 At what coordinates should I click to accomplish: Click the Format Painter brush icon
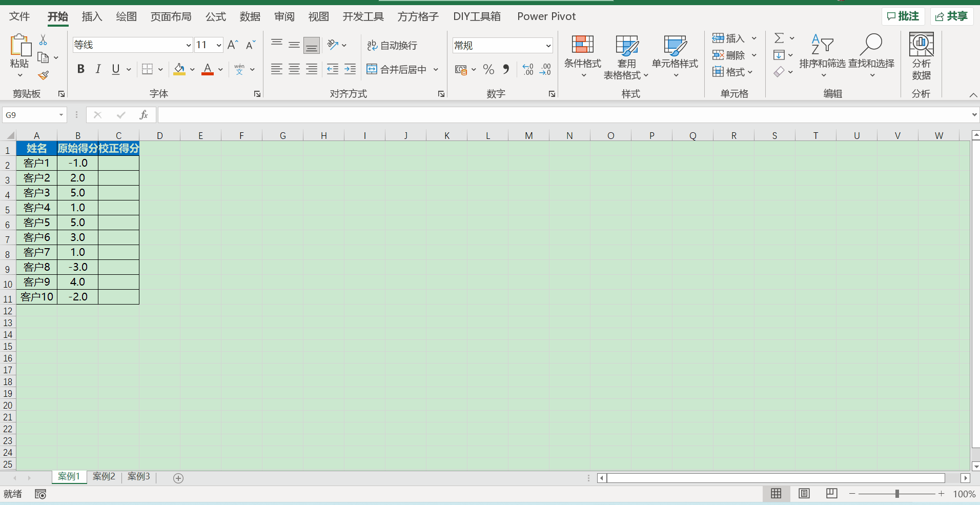[44, 75]
